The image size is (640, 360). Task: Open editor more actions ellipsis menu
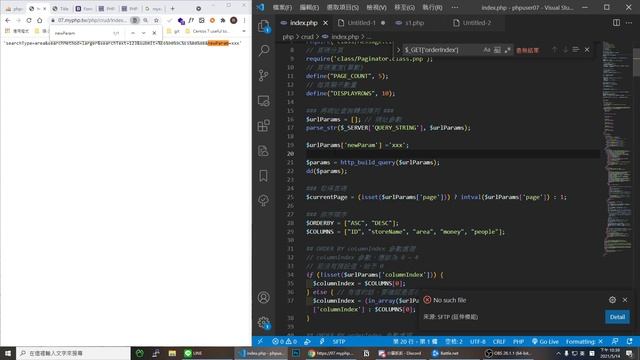[629, 23]
